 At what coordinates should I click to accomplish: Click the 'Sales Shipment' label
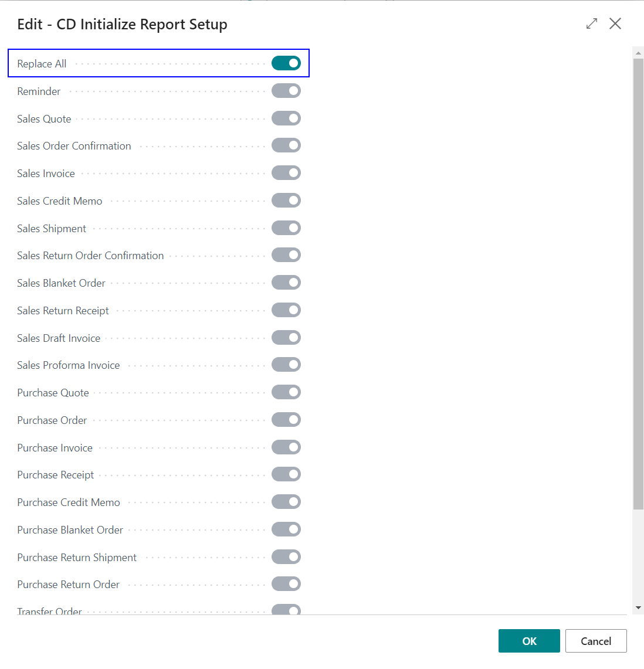point(51,229)
